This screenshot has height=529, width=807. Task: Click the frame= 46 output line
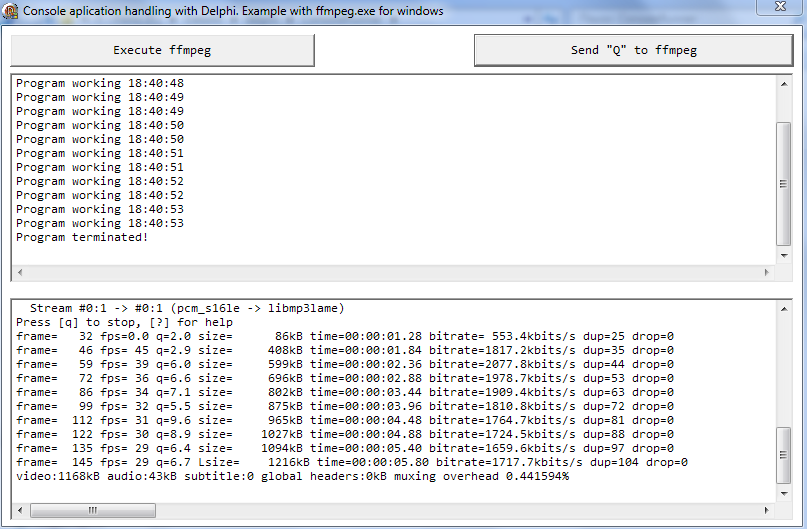coord(345,350)
